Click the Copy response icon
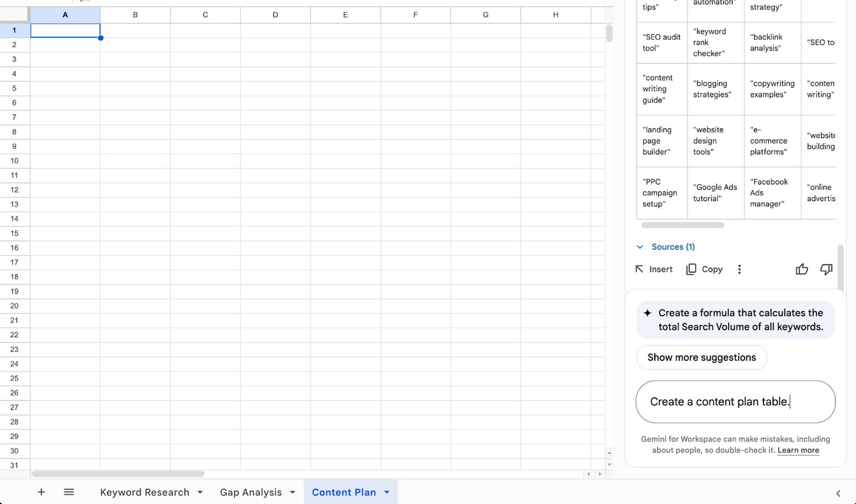This screenshot has height=504, width=856. pyautogui.click(x=704, y=270)
